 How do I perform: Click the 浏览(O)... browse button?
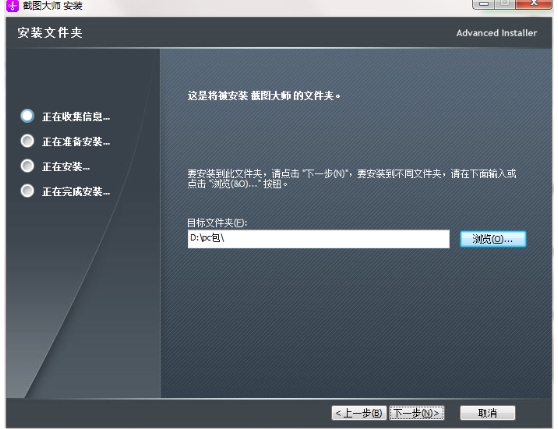tap(493, 239)
